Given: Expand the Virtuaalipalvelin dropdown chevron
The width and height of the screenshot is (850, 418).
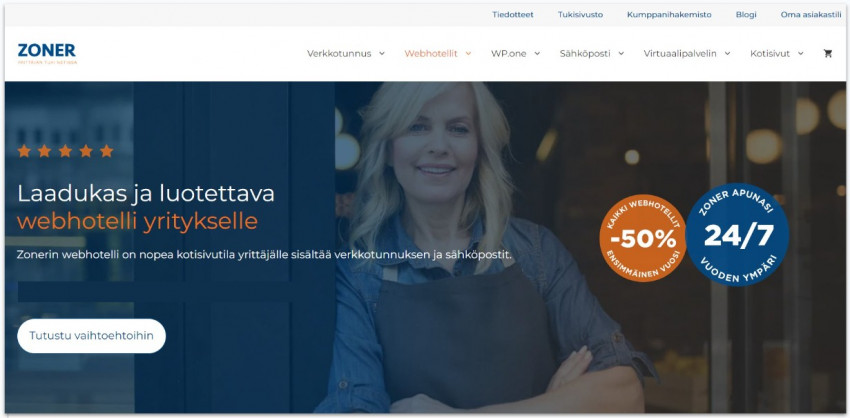Looking at the screenshot, I should [x=727, y=54].
